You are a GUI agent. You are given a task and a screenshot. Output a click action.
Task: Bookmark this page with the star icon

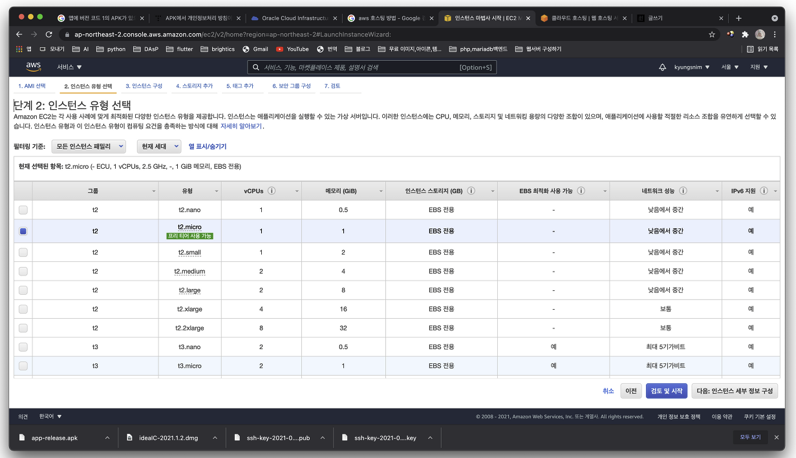tap(712, 35)
